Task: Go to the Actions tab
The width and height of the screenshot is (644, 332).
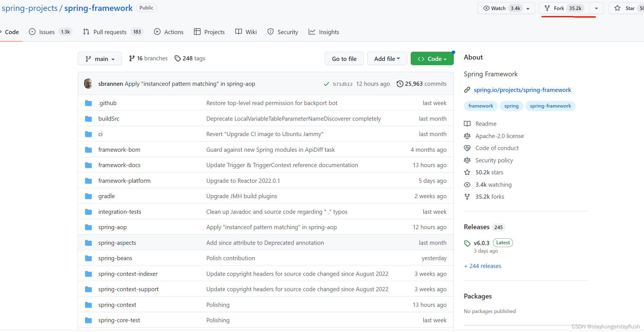Action: coord(169,32)
